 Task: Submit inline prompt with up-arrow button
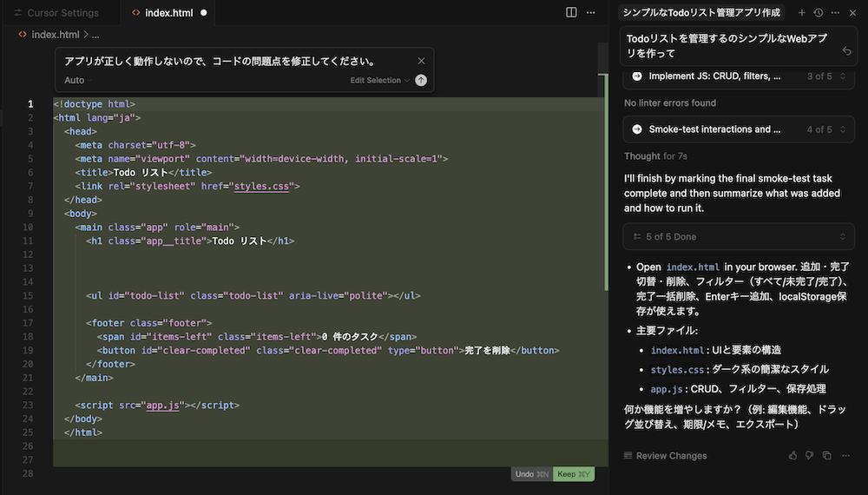coord(421,80)
